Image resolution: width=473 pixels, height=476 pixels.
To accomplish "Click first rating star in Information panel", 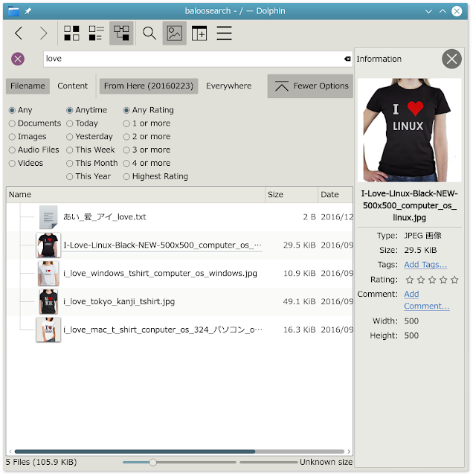I will click(410, 280).
